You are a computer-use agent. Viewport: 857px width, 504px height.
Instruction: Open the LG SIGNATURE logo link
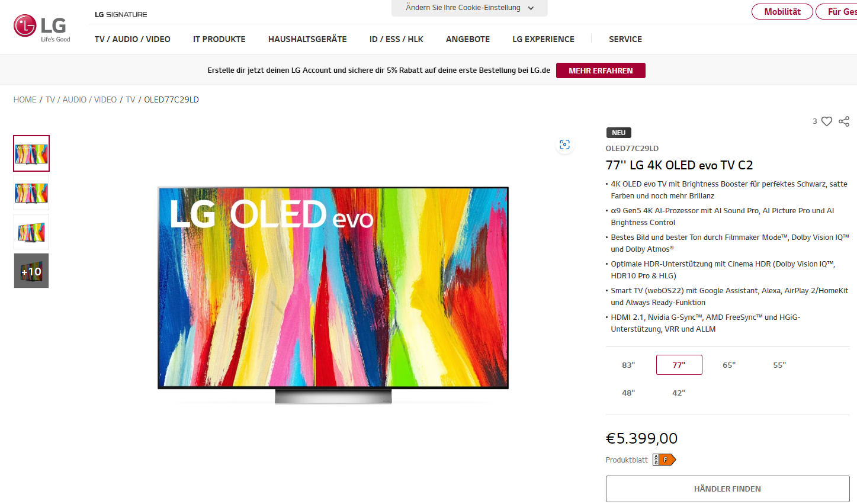point(121,14)
